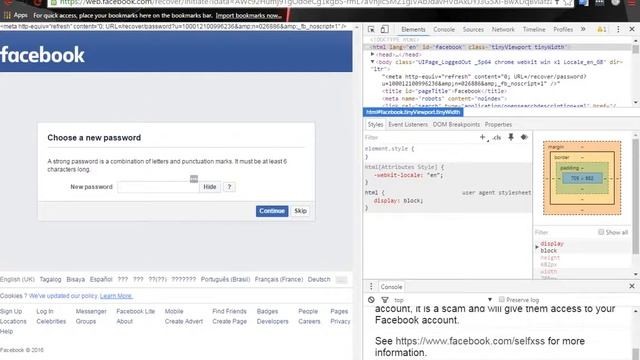Check the Show all checkbox in Computed
This screenshot has width=640, height=360.
601,232
